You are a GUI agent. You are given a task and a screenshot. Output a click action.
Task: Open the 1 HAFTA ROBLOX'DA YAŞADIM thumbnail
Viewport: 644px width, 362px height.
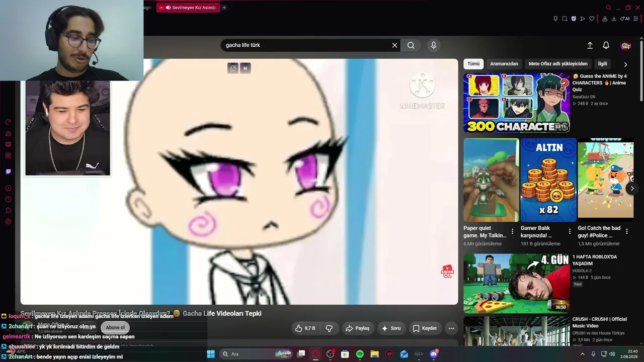[517, 283]
